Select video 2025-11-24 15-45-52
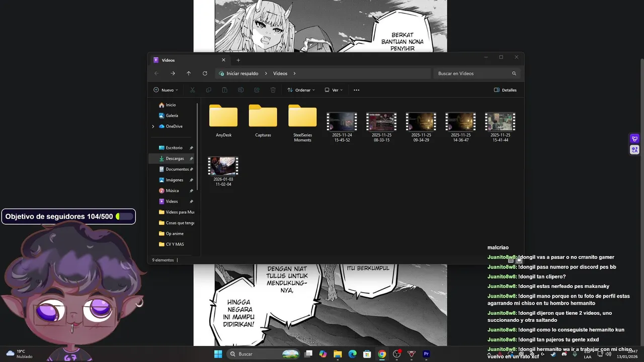Image resolution: width=644 pixels, height=362 pixels. pyautogui.click(x=342, y=127)
